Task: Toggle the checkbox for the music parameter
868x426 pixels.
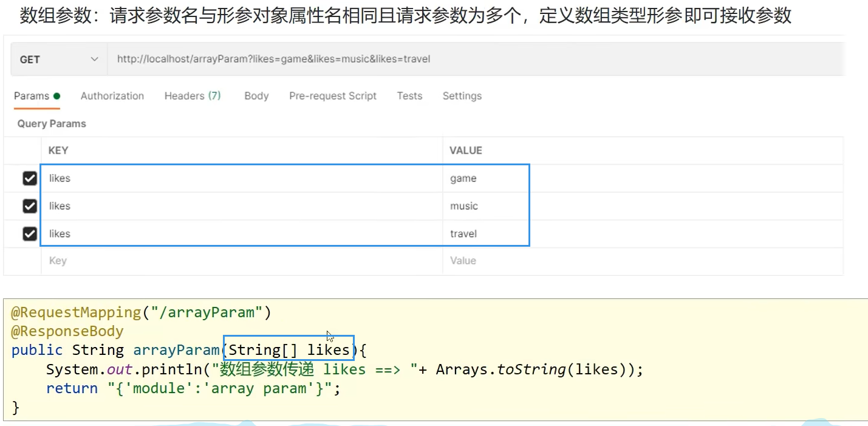Action: 30,207
